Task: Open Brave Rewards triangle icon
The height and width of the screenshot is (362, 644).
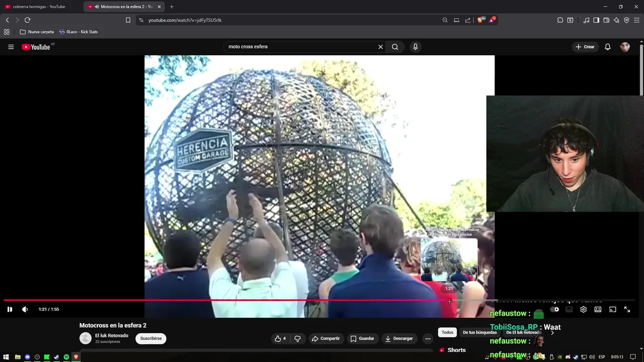Action: coord(492,20)
